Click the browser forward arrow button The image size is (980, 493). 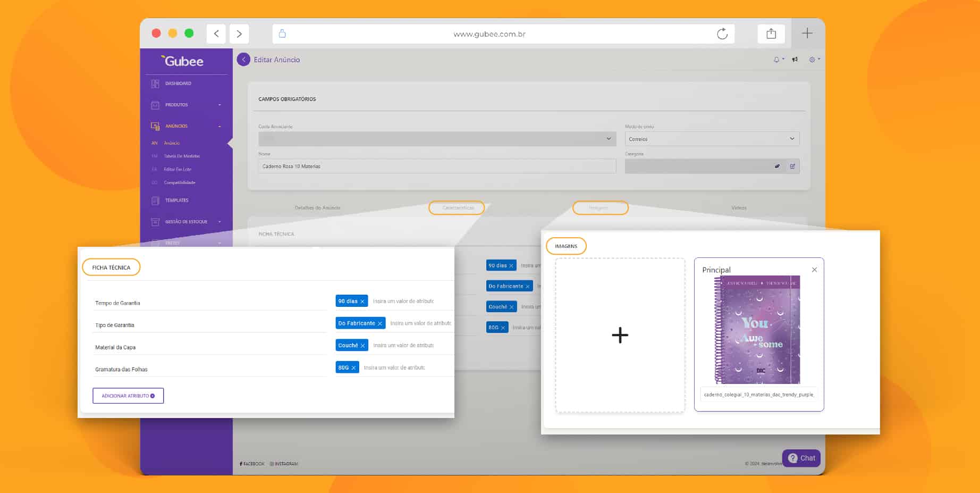click(x=239, y=34)
